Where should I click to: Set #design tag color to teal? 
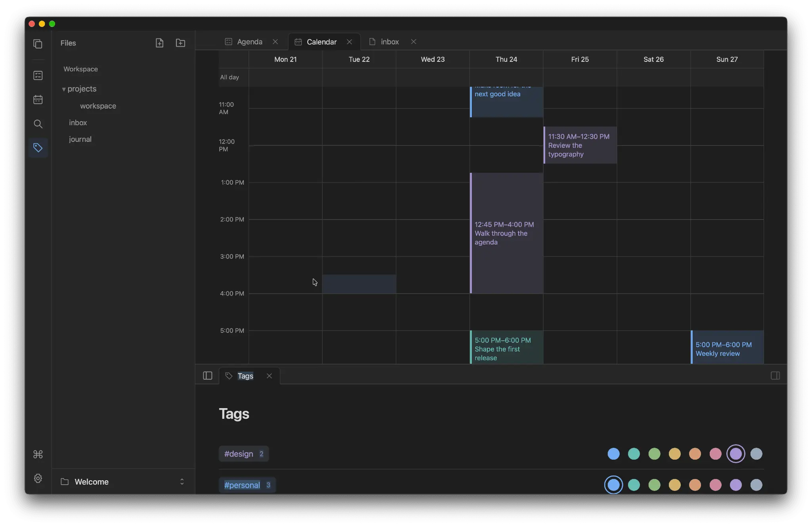(x=634, y=454)
